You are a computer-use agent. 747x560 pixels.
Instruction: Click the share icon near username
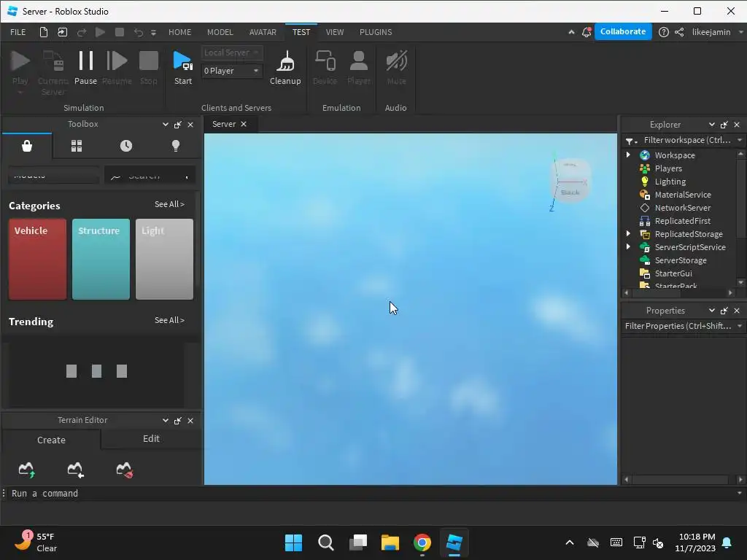pyautogui.click(x=679, y=32)
